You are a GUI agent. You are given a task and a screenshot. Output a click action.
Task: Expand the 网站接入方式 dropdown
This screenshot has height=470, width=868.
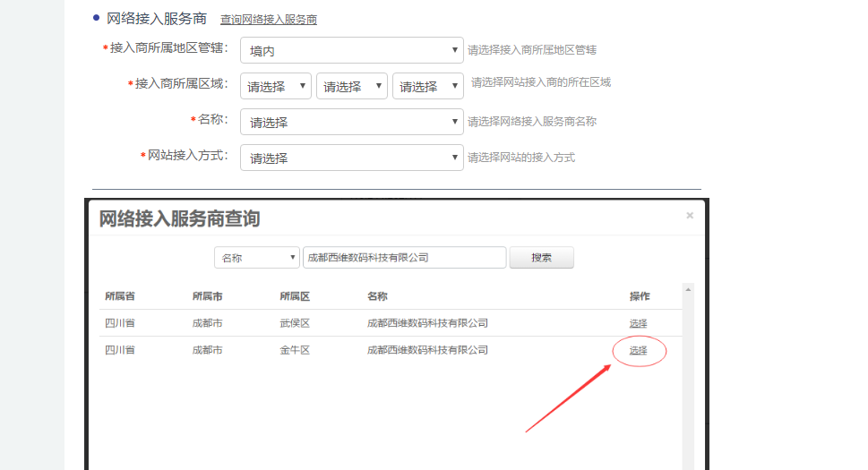[x=351, y=158]
